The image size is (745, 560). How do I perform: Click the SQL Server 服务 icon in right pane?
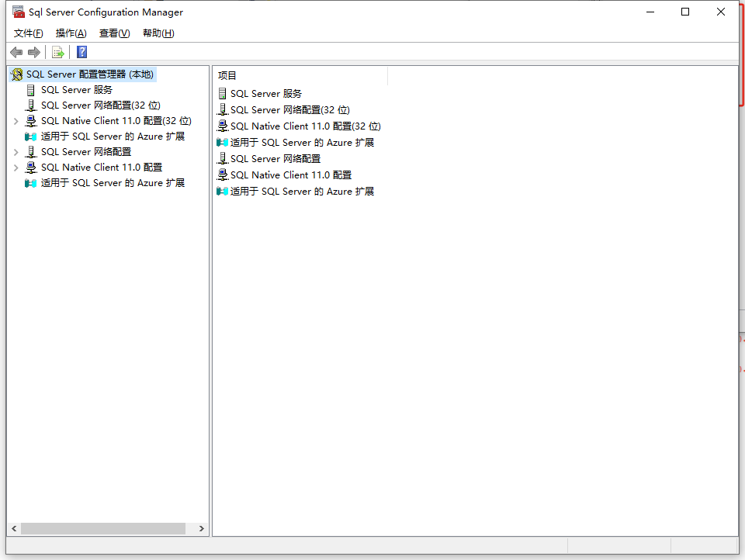click(222, 94)
